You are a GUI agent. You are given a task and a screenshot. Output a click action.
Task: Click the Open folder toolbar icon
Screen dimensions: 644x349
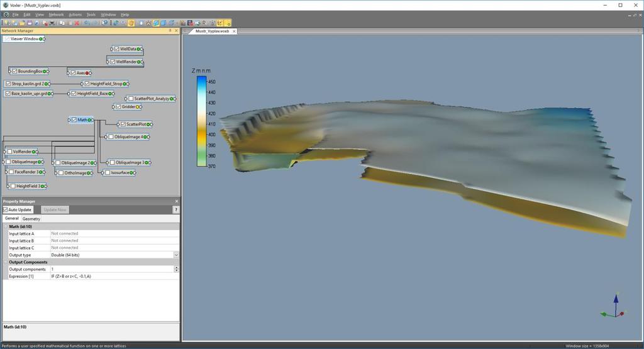(x=22, y=23)
